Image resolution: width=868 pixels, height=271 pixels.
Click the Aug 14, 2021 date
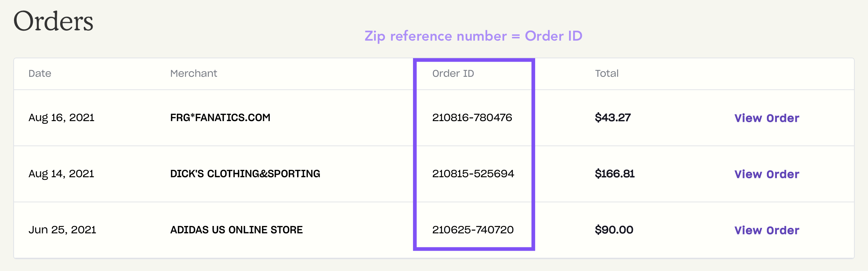point(61,174)
